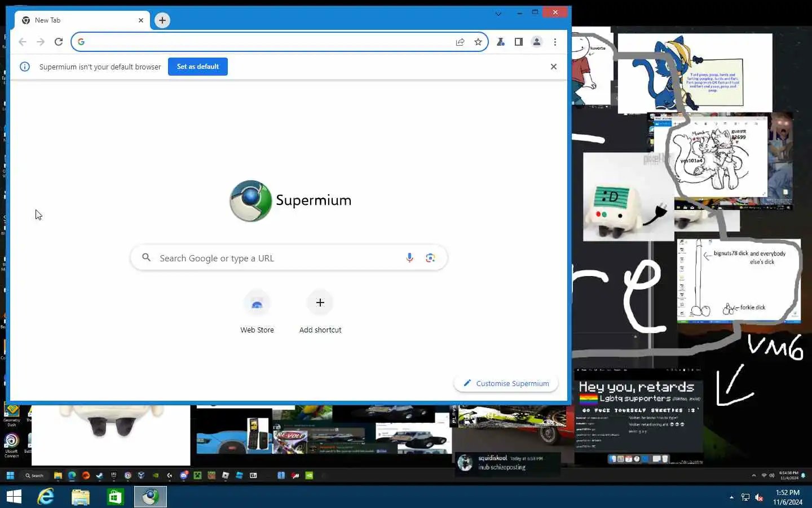Image resolution: width=812 pixels, height=508 pixels.
Task: Click the muted volume tray icon
Action: click(x=759, y=497)
